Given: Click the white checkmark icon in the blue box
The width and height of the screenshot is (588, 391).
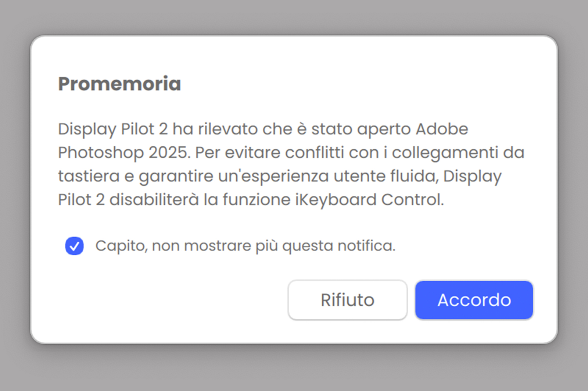Looking at the screenshot, I should tap(75, 246).
